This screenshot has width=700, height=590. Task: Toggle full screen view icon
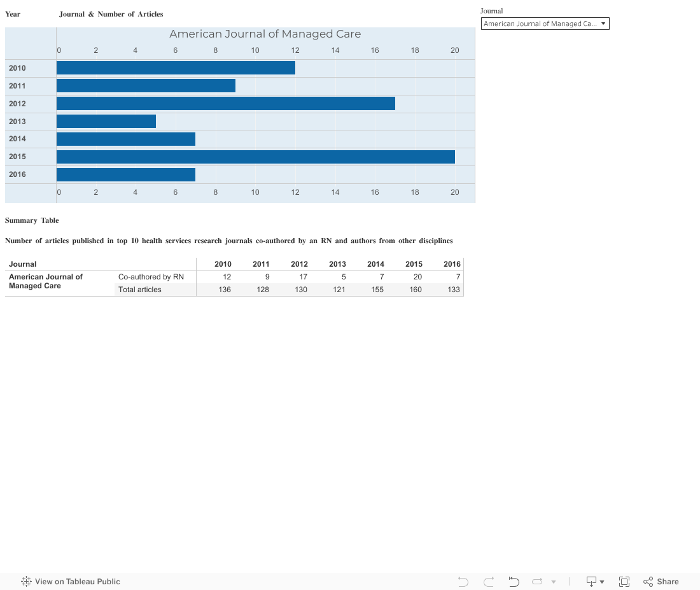pyautogui.click(x=624, y=582)
